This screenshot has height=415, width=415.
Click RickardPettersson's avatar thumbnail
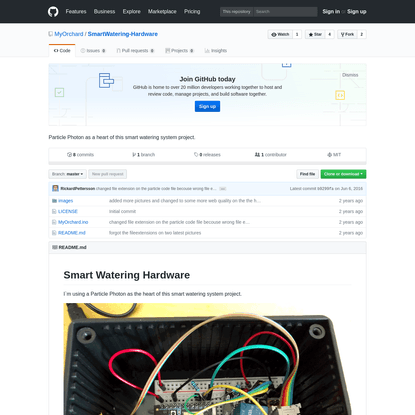(55, 188)
